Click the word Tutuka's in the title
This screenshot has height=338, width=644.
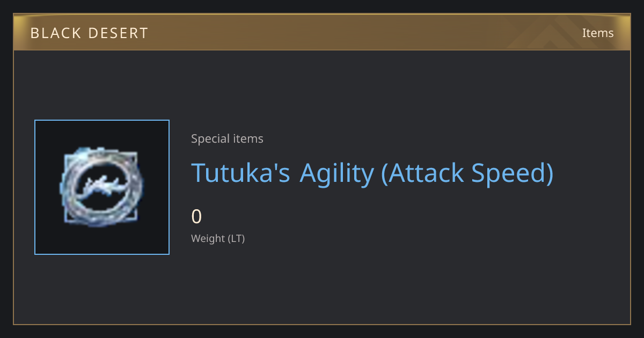(x=241, y=173)
